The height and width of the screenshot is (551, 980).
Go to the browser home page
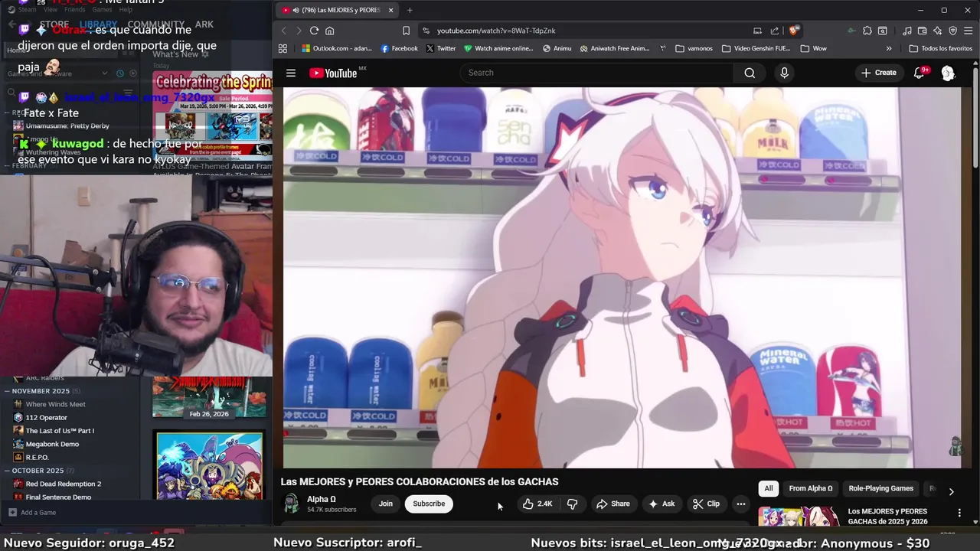coord(330,31)
